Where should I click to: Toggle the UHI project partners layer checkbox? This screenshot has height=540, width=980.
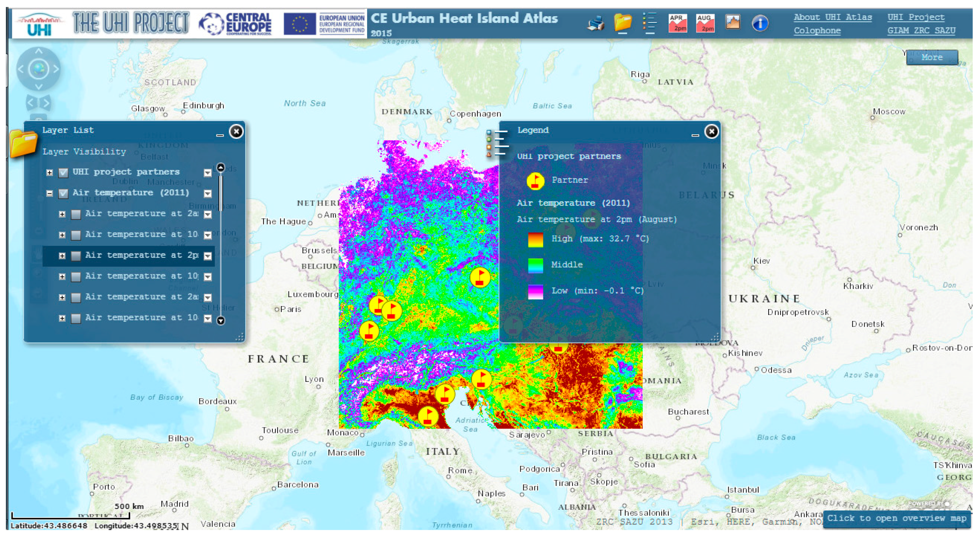(x=63, y=173)
